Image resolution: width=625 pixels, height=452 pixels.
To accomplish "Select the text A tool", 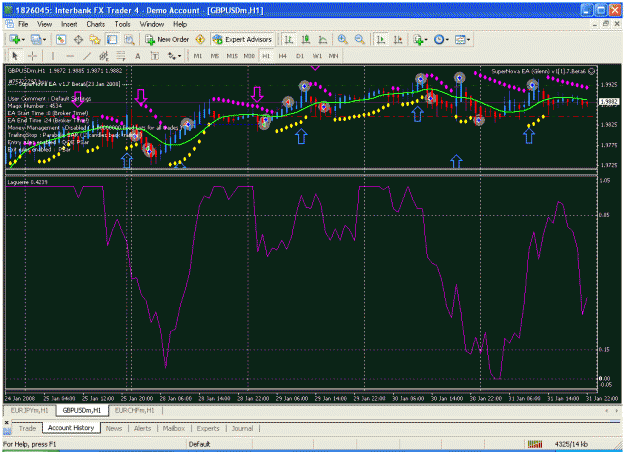I will [138, 56].
